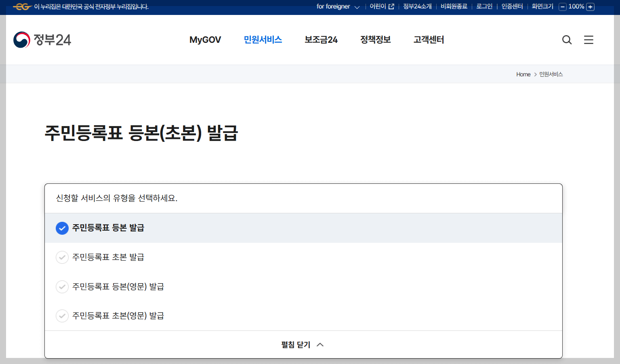The width and height of the screenshot is (620, 364).
Task: Open the hamburger full menu
Action: (588, 40)
